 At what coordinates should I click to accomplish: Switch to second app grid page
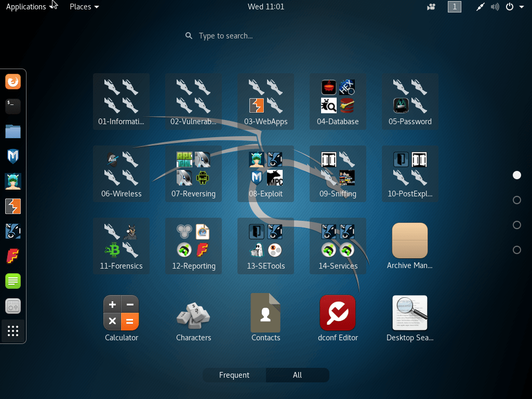tap(517, 200)
